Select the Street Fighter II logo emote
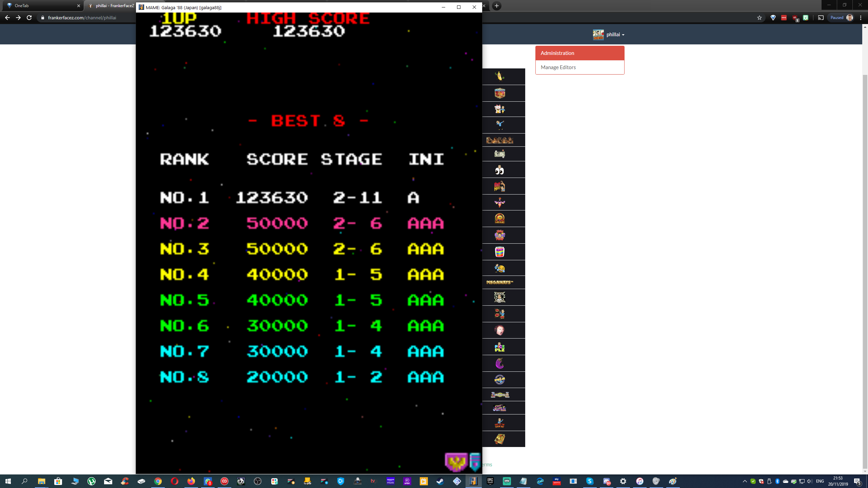The width and height of the screenshot is (868, 488). click(x=500, y=408)
